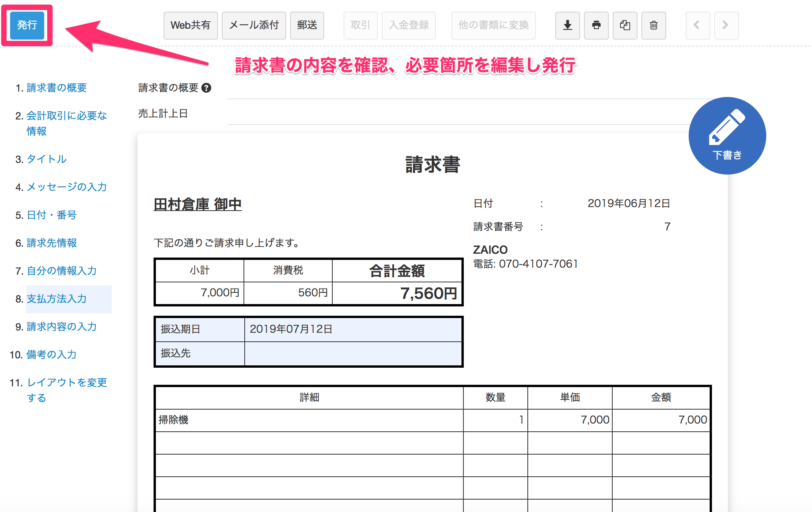Click invoice number value 7
The height and width of the screenshot is (512, 812).
667,227
